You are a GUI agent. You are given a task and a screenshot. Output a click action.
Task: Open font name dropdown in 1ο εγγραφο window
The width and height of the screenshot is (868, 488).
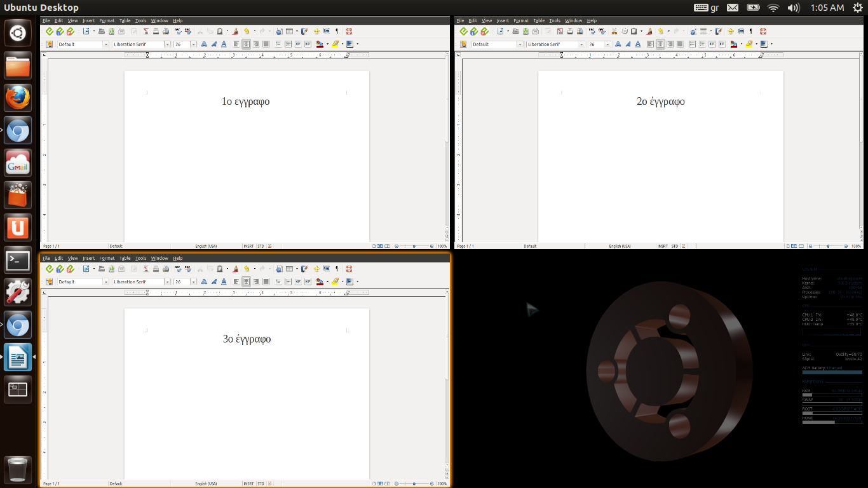(168, 44)
